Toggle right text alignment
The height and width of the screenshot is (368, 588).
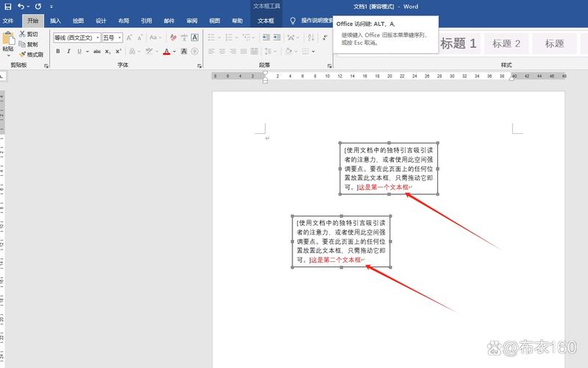point(233,51)
